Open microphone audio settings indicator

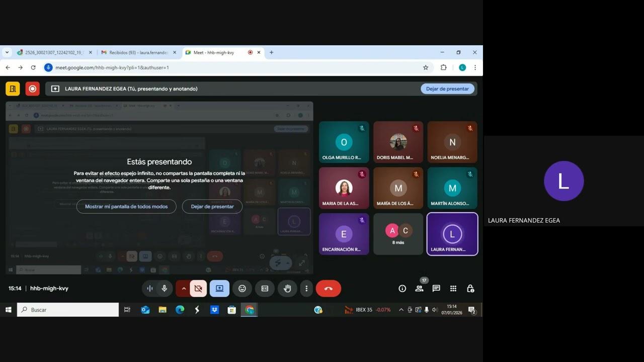click(x=149, y=289)
